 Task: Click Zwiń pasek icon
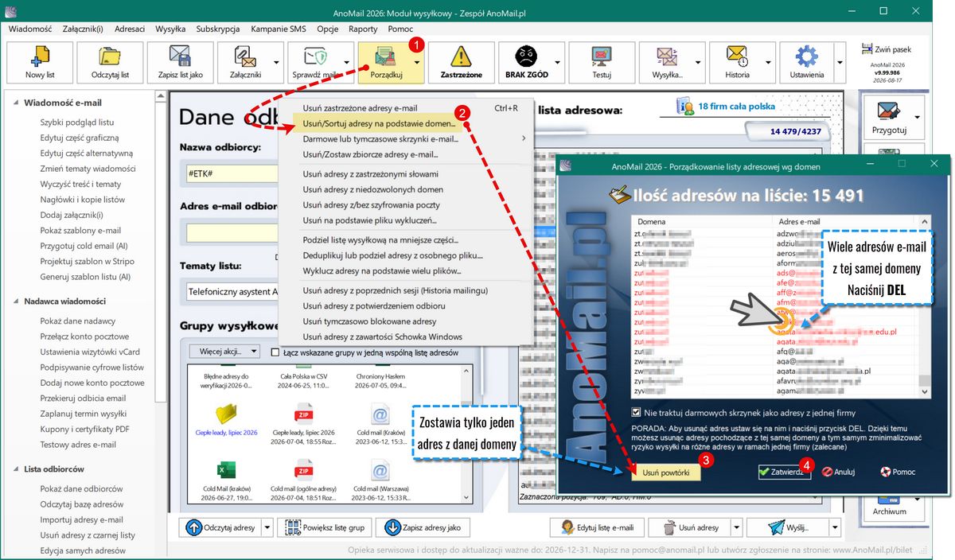click(x=867, y=49)
